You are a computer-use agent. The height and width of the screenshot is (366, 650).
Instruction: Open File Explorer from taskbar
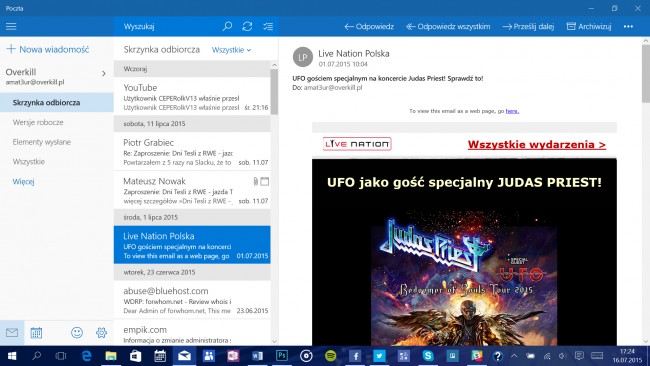(111, 356)
